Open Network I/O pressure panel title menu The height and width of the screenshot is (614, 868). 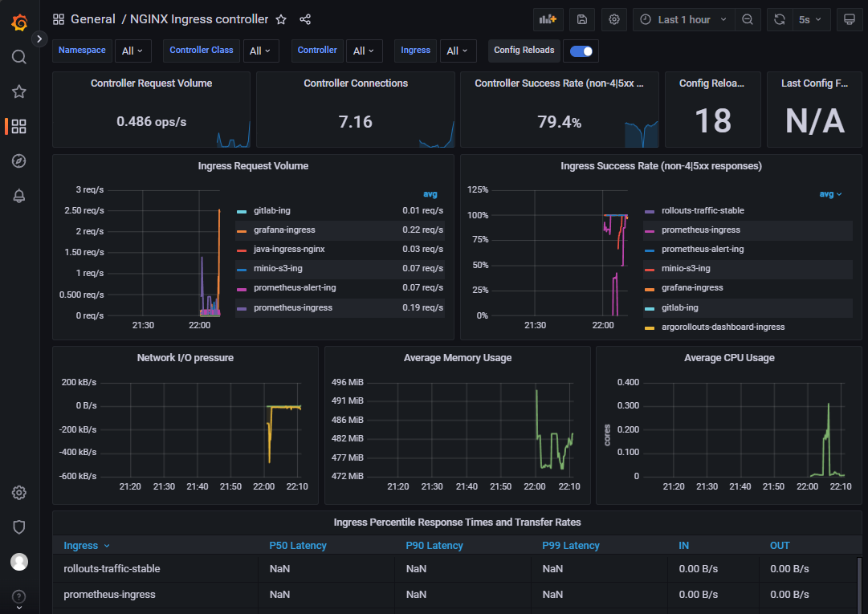(x=185, y=358)
